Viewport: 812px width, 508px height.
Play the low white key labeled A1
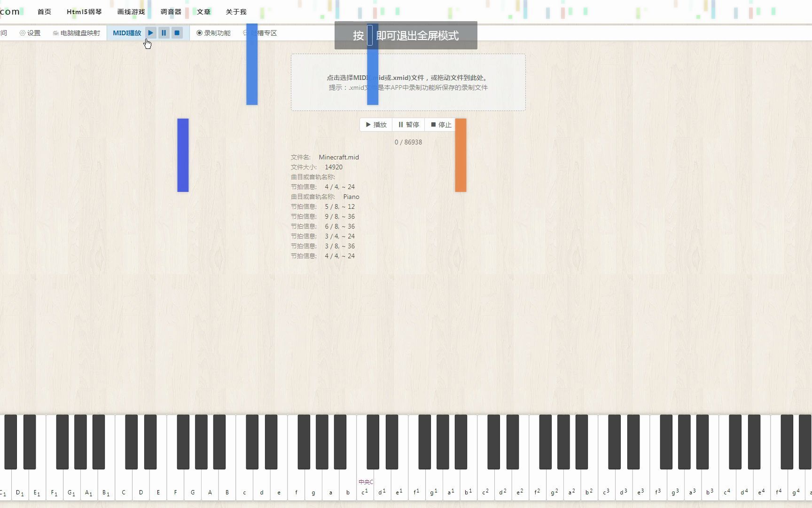pyautogui.click(x=89, y=484)
